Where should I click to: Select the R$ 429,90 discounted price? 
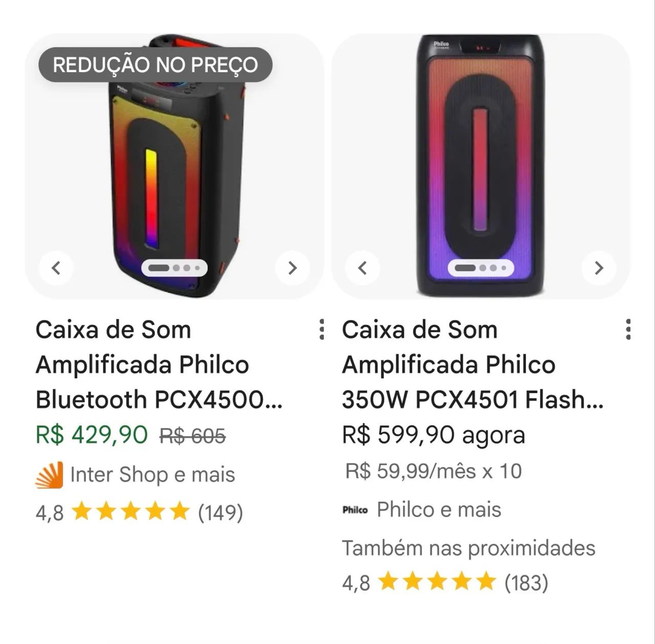pyautogui.click(x=92, y=435)
